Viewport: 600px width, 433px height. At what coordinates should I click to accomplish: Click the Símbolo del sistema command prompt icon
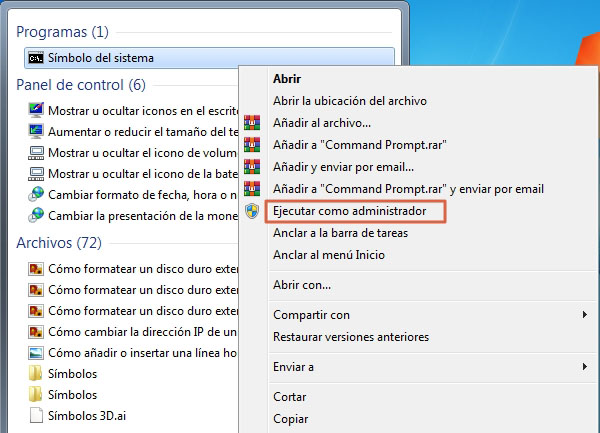(36, 58)
